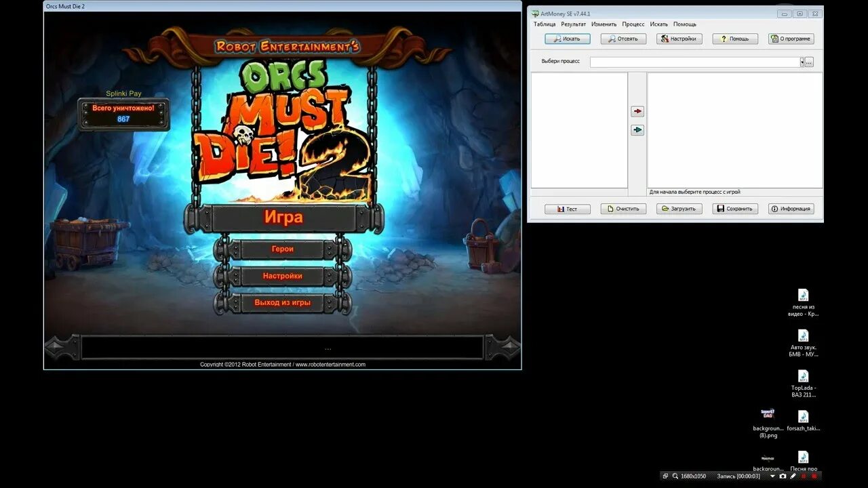Open the Помощь menu in menu bar
Viewport: 868px width, 488px height.
pos(685,24)
